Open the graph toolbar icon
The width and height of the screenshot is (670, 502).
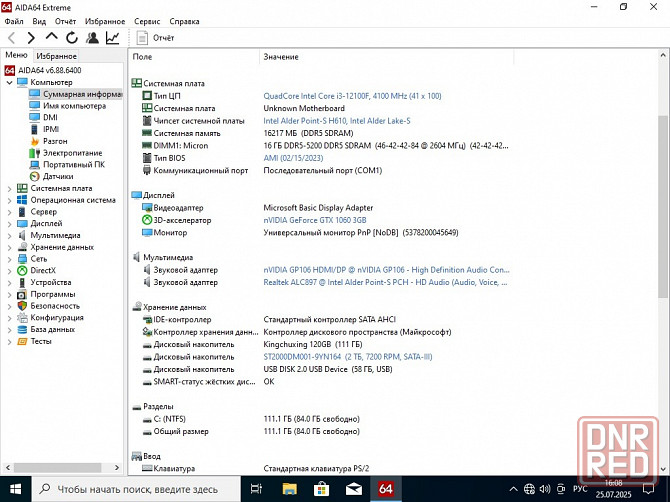coord(112,38)
